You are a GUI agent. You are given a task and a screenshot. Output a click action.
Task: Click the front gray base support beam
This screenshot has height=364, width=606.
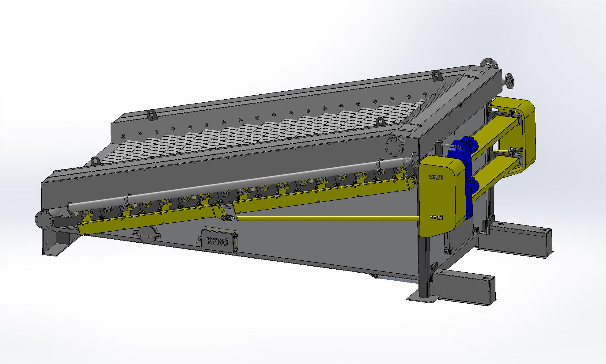tap(463, 287)
